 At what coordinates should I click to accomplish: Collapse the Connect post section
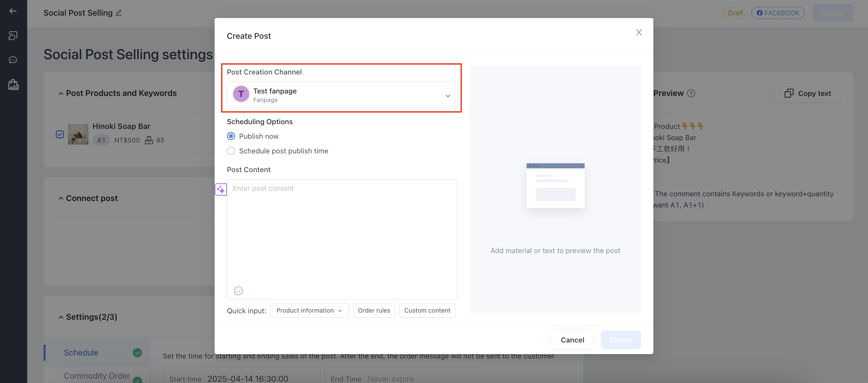point(61,198)
